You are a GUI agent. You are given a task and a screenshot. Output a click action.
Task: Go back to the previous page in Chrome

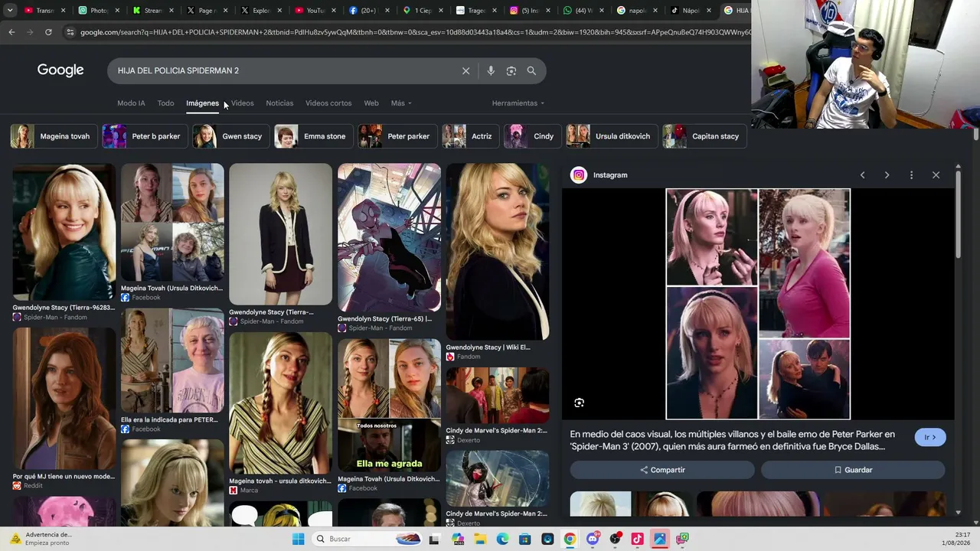11,32
